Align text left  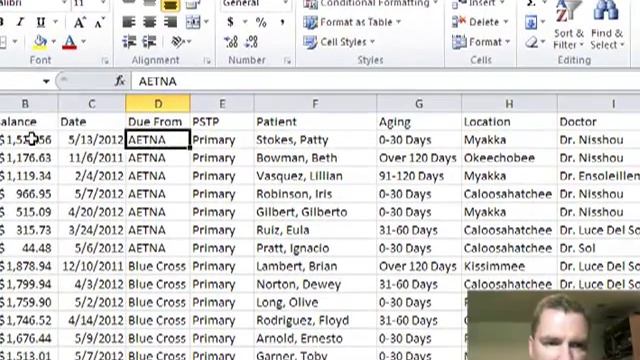tap(129, 22)
